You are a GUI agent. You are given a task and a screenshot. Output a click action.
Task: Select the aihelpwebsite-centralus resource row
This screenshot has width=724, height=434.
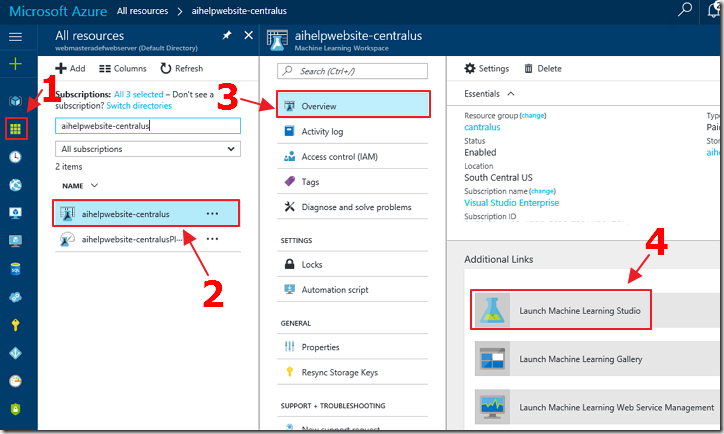(146, 214)
